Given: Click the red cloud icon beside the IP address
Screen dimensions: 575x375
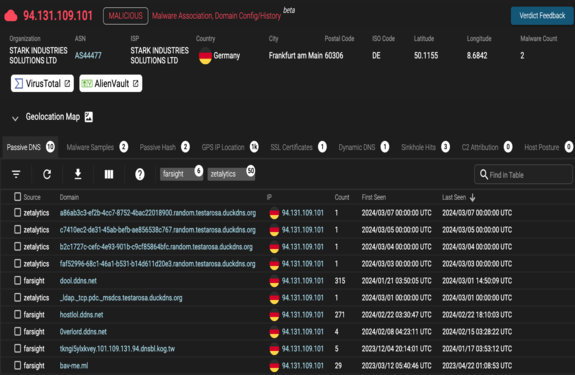Looking at the screenshot, I should 11,16.
